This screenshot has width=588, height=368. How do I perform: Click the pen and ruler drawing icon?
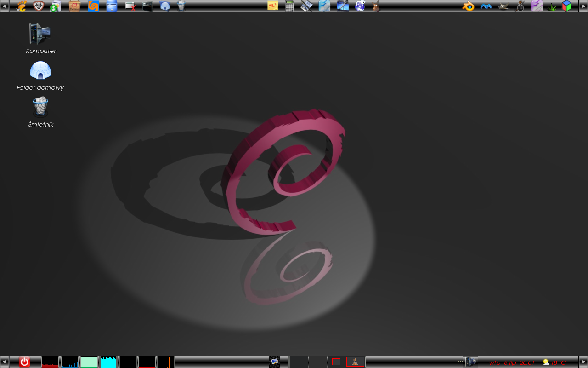click(x=307, y=6)
